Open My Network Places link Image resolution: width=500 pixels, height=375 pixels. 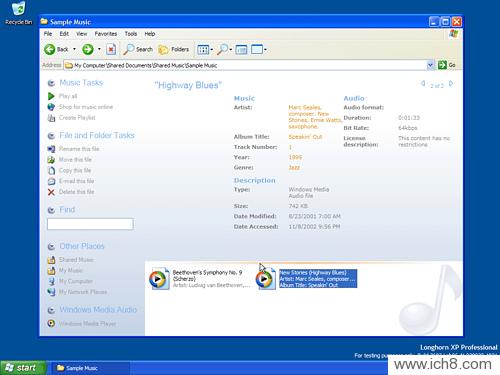click(83, 292)
